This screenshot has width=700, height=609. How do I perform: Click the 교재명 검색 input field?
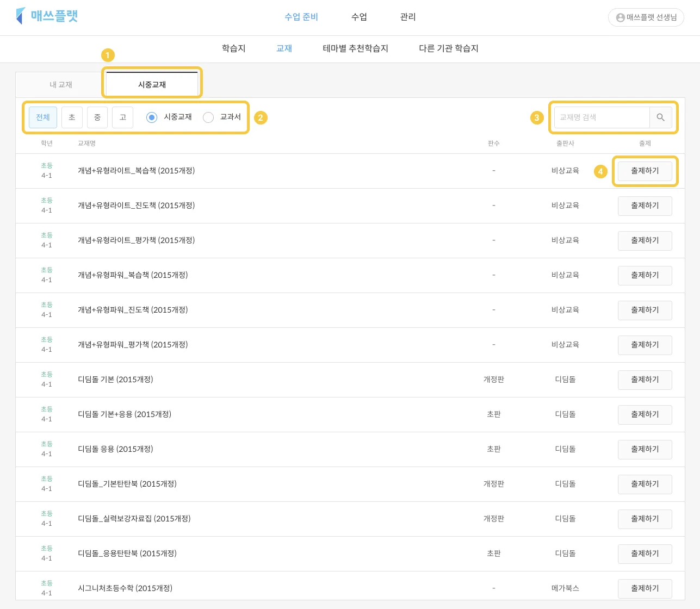(602, 117)
